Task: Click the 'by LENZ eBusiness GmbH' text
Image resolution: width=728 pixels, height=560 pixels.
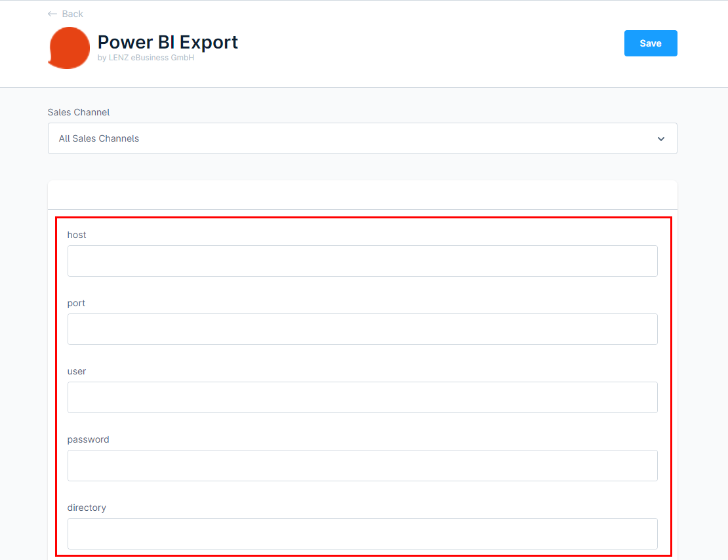Action: tap(146, 58)
